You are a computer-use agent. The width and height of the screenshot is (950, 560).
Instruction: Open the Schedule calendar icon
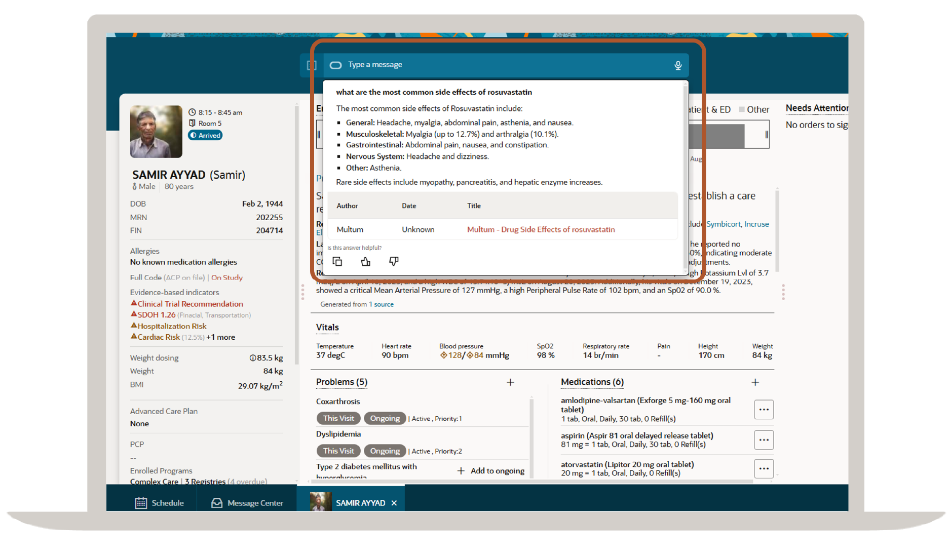coord(140,502)
